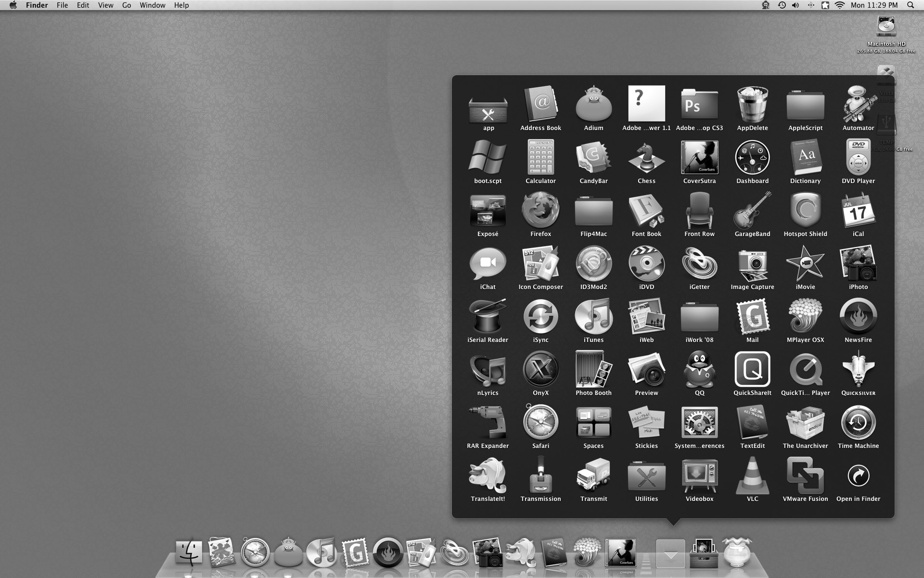Launch iTunes from the stack grid
The width and height of the screenshot is (924, 578).
click(x=593, y=316)
